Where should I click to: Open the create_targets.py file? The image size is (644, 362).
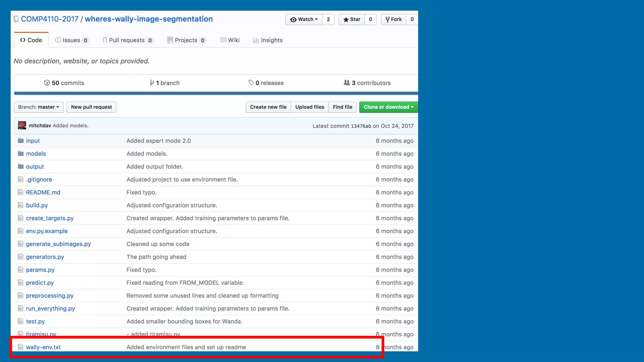pyautogui.click(x=50, y=218)
